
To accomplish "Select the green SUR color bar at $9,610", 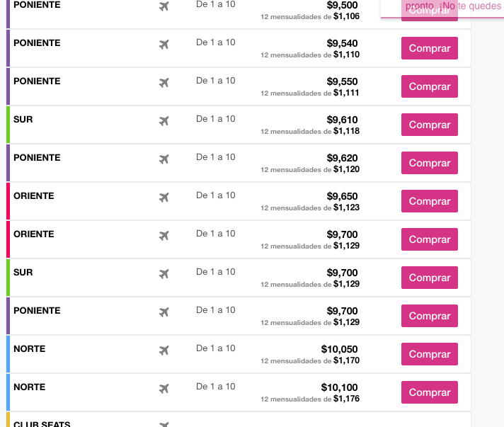I will (x=8, y=125).
